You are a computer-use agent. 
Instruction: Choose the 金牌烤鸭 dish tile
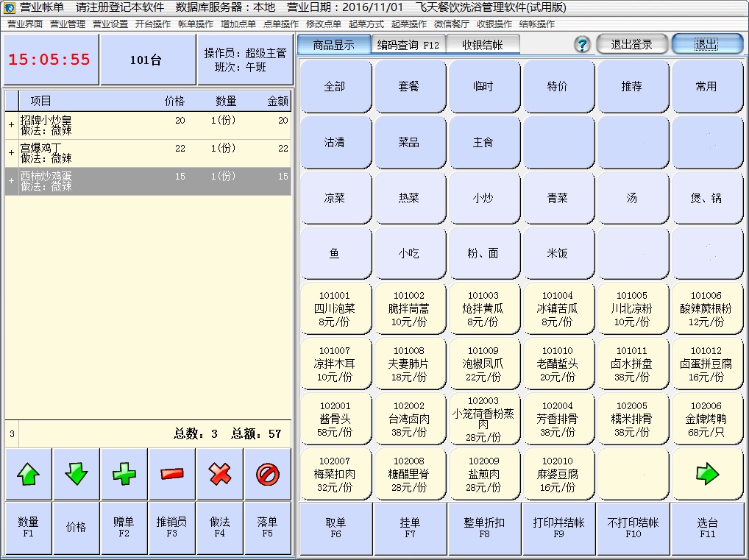tap(706, 419)
